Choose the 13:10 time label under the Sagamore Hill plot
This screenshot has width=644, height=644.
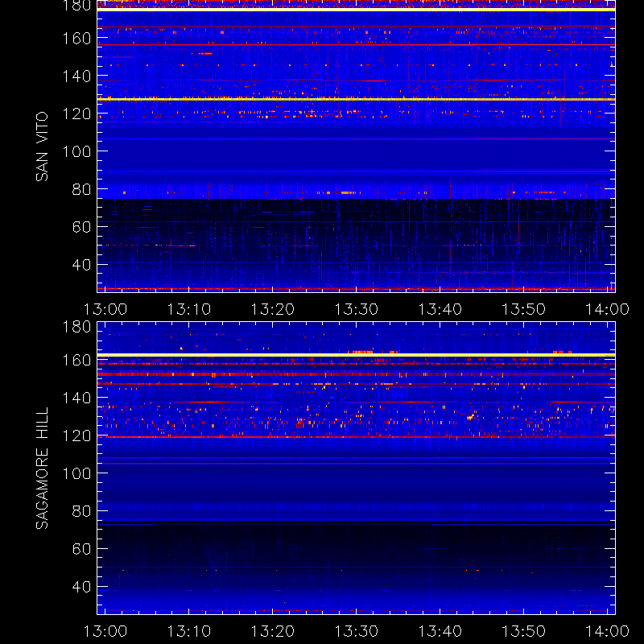pyautogui.click(x=189, y=631)
